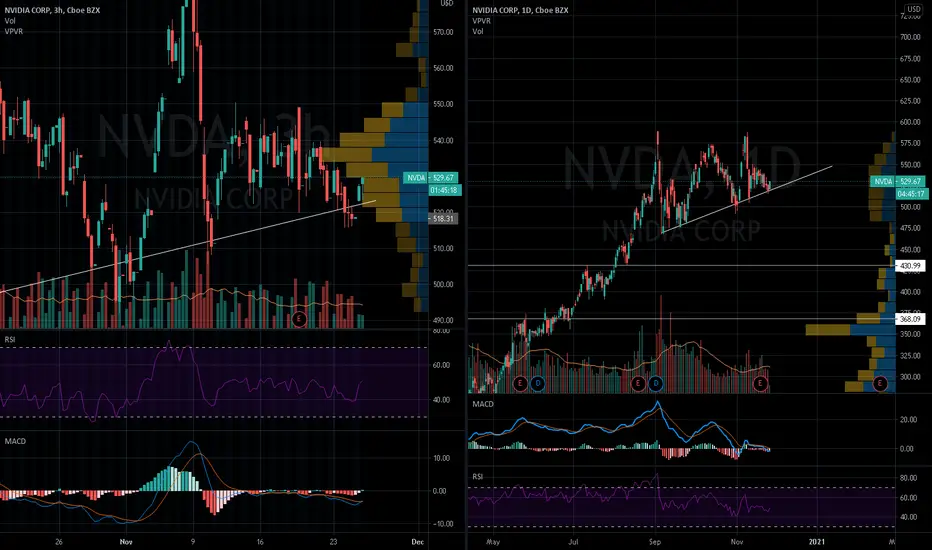
Task: Click the 650.00 price level on the daily axis
Action: [910, 80]
